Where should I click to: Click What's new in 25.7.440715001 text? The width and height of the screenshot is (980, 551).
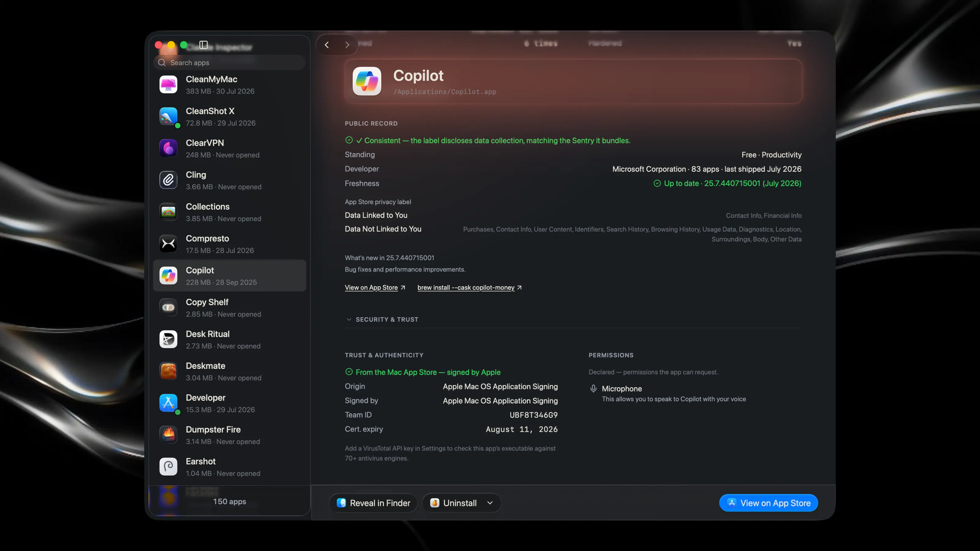point(389,258)
